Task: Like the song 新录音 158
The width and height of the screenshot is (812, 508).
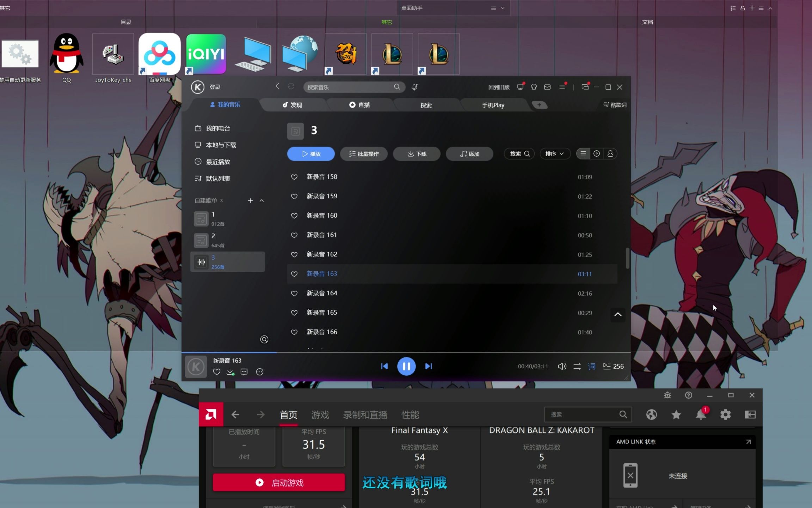Action: click(x=294, y=177)
